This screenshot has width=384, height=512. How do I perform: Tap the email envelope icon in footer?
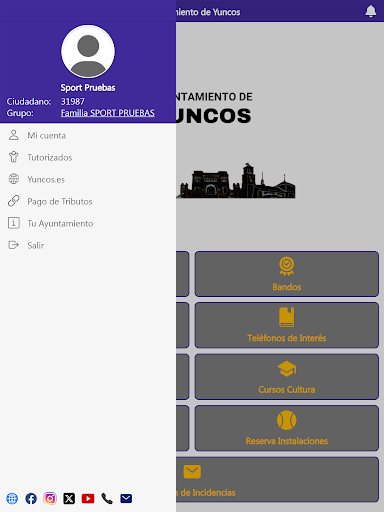(126, 499)
